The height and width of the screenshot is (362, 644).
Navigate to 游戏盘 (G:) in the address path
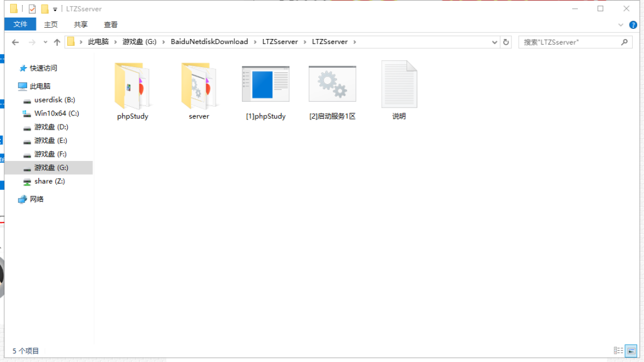point(139,42)
